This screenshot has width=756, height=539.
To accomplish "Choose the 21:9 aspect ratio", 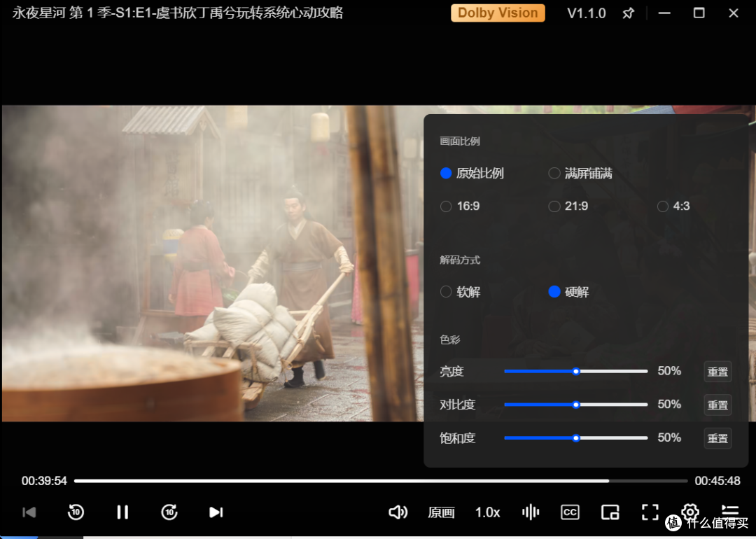I will 568,206.
